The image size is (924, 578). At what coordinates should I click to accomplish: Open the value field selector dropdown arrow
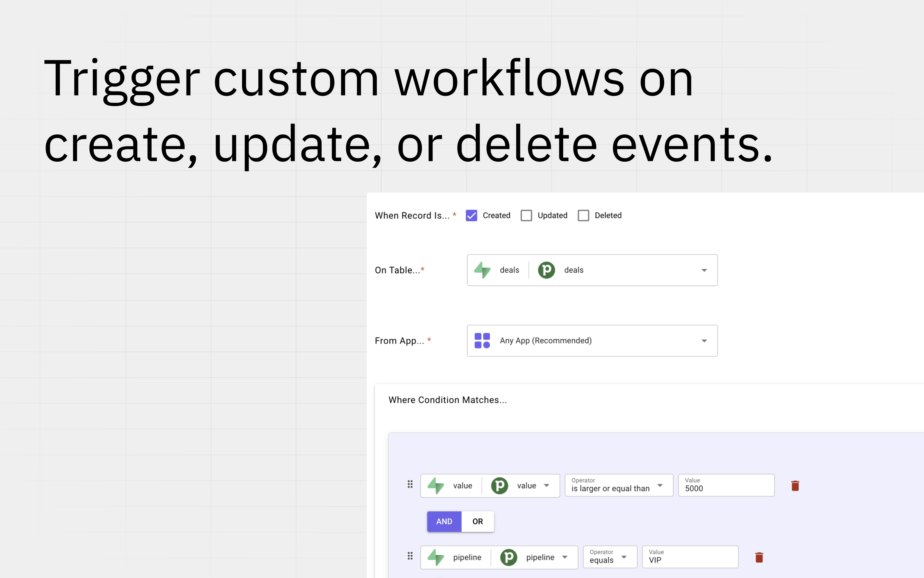[546, 486]
